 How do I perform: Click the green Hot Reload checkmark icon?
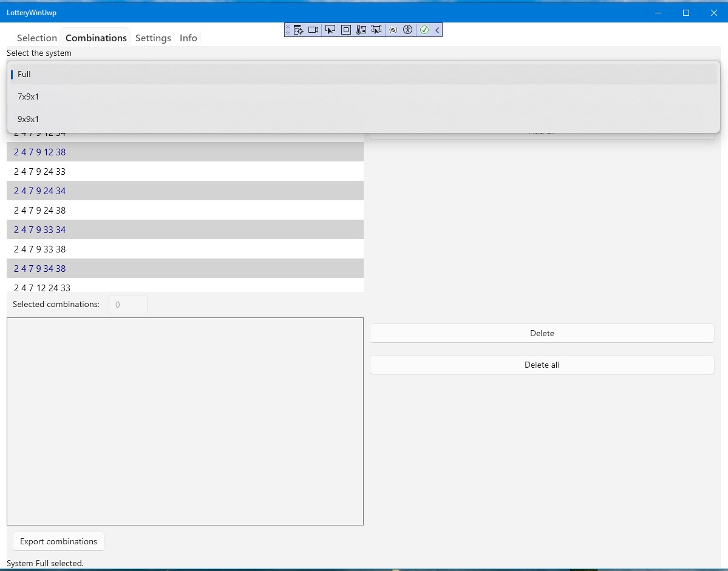(x=424, y=30)
